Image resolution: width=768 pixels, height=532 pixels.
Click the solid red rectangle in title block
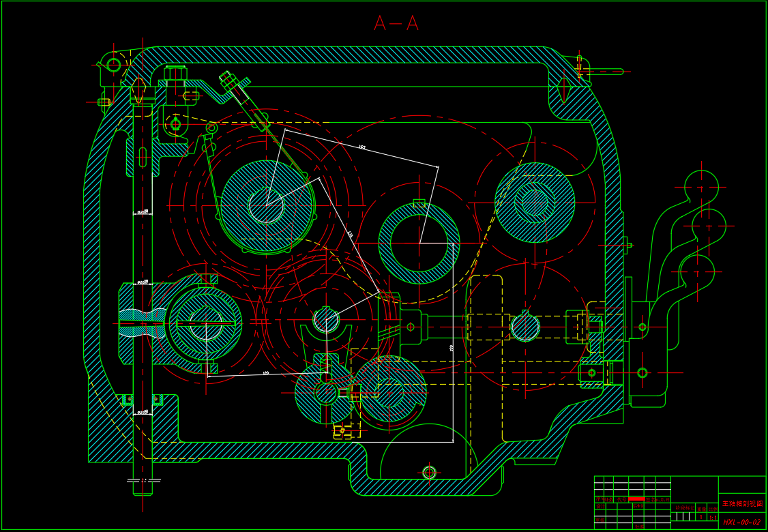tap(637, 499)
